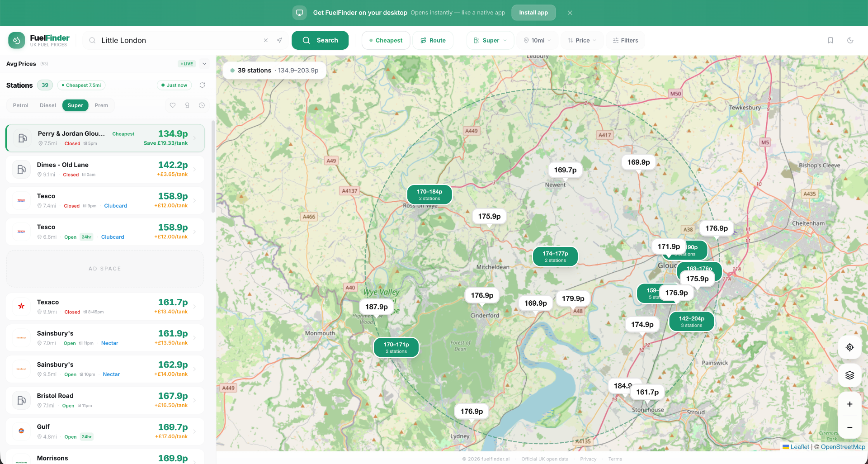This screenshot has height=464, width=868.
Task: Open the 161.7p marker near Stonehouse
Action: pos(647,392)
